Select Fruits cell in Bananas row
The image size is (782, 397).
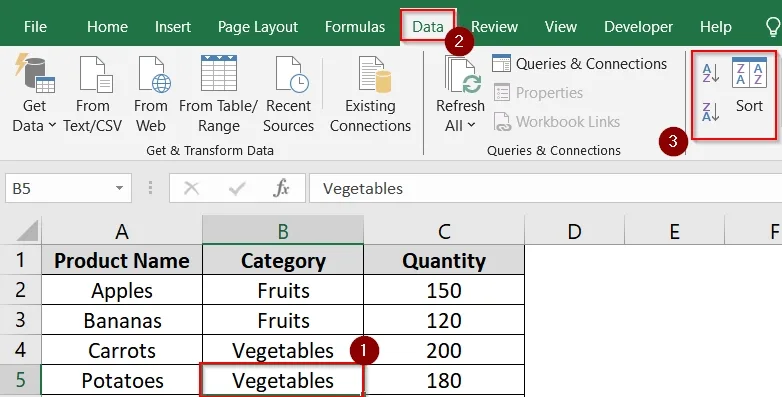point(283,320)
